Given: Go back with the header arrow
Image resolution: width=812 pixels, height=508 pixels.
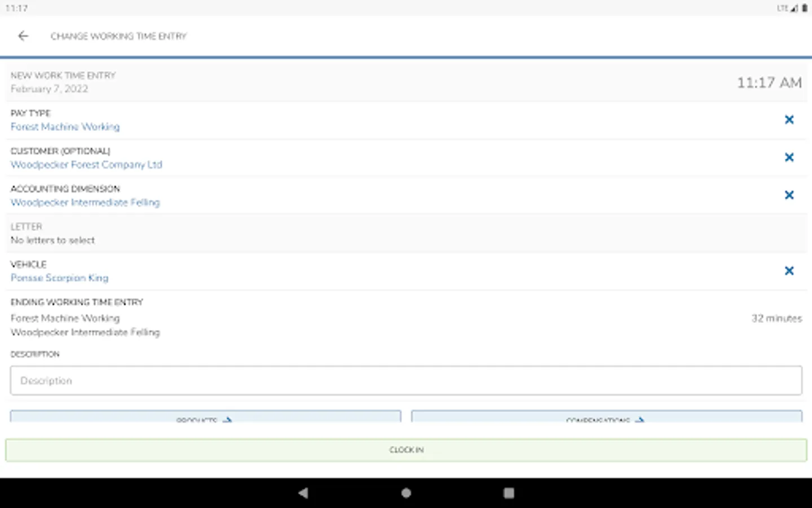Looking at the screenshot, I should pyautogui.click(x=23, y=36).
